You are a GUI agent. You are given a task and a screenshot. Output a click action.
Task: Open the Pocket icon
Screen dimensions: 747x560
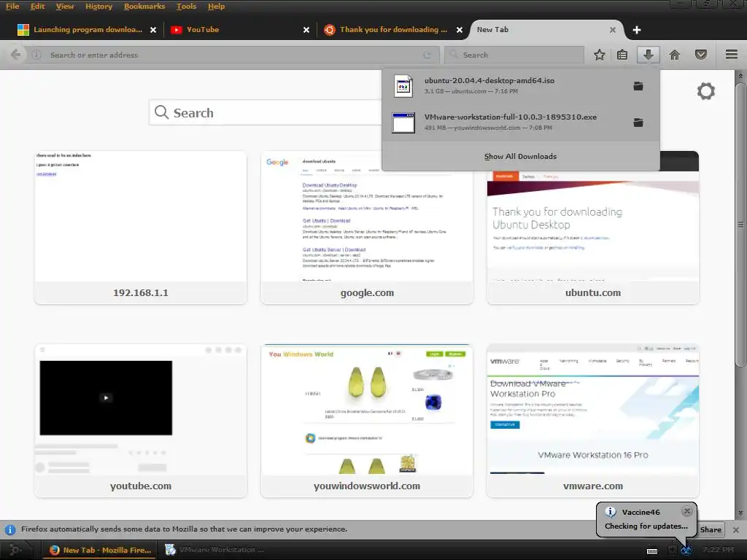(x=701, y=55)
